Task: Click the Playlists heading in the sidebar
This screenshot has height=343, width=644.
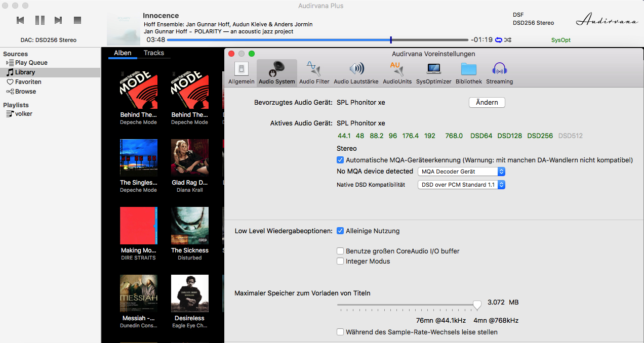Action: coord(16,105)
